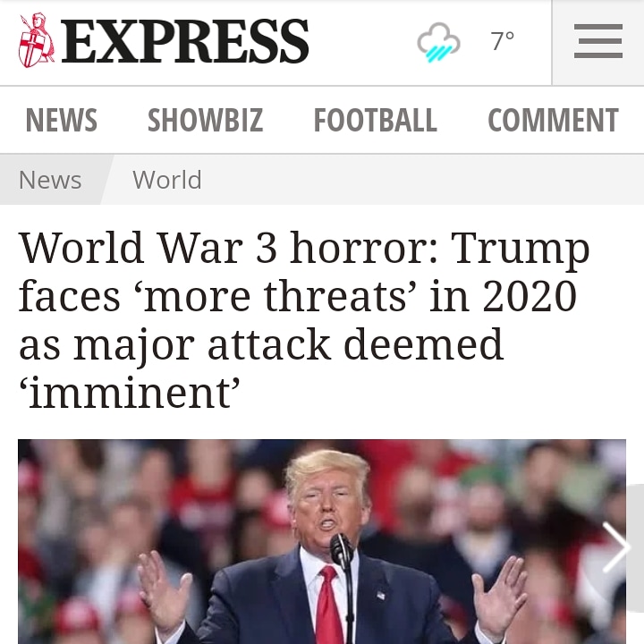
Task: Advance gallery with the right chevron arrow
Action: click(615, 547)
